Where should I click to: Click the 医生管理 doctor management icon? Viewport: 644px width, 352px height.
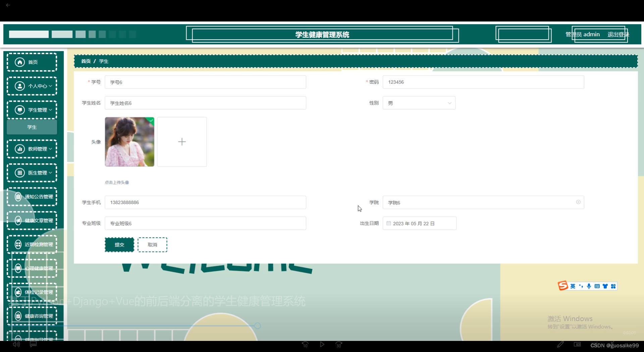point(19,173)
